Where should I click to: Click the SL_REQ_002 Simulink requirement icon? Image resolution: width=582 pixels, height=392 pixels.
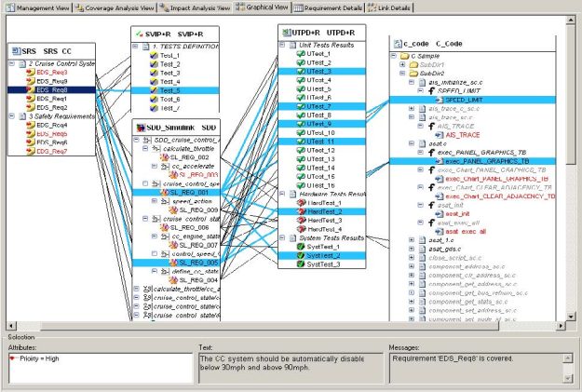163,158
